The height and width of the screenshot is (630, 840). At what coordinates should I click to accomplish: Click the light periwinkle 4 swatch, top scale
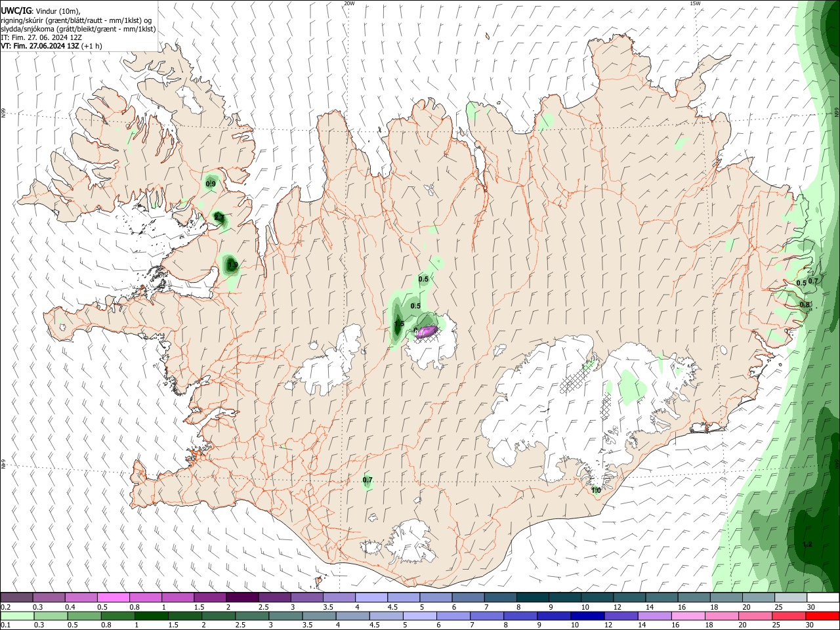(371, 598)
